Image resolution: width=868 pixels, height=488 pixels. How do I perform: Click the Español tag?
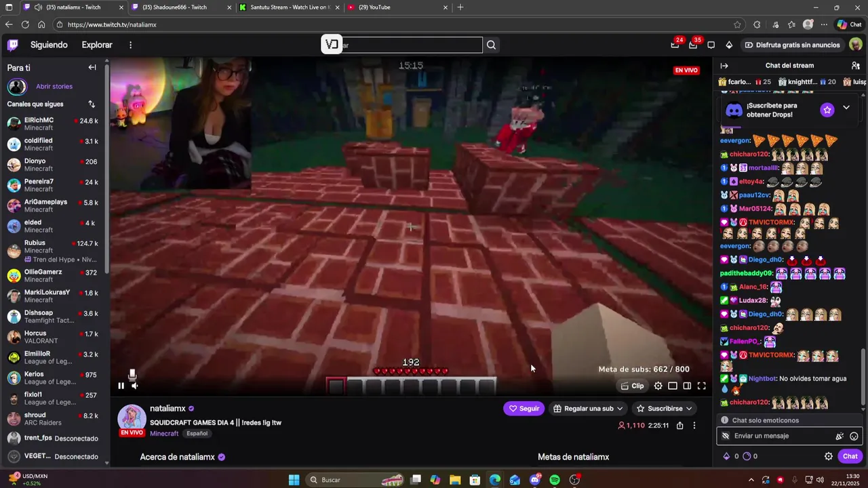coord(197,433)
